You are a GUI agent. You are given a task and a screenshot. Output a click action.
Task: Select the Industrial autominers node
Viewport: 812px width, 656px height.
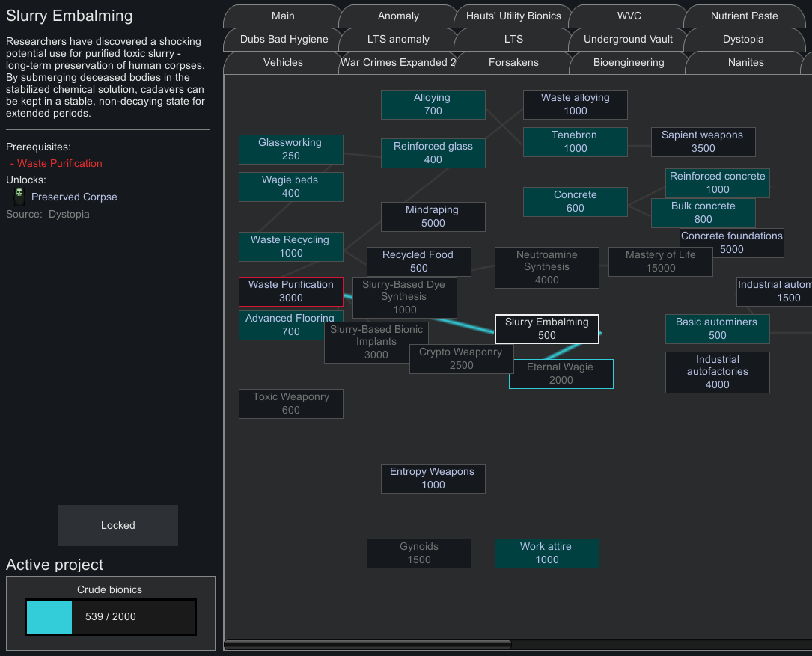tap(774, 292)
